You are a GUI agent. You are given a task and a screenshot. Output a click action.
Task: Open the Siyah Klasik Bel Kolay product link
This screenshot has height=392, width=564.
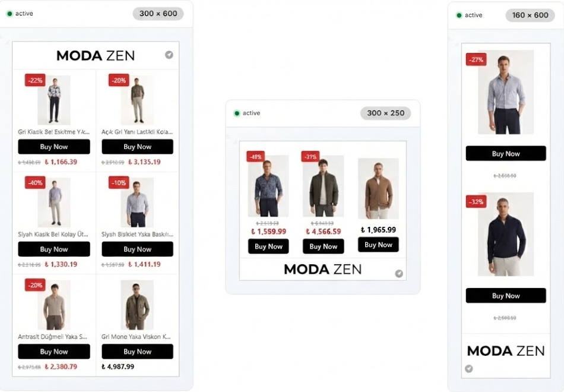click(53, 233)
